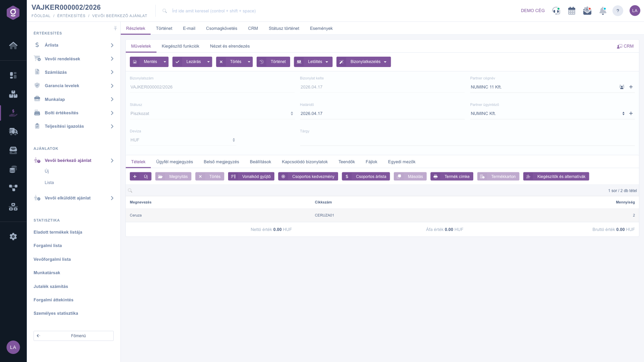The width and height of the screenshot is (644, 362).
Task: Add new partner with plus beside Partner cégnév
Action: [631, 87]
